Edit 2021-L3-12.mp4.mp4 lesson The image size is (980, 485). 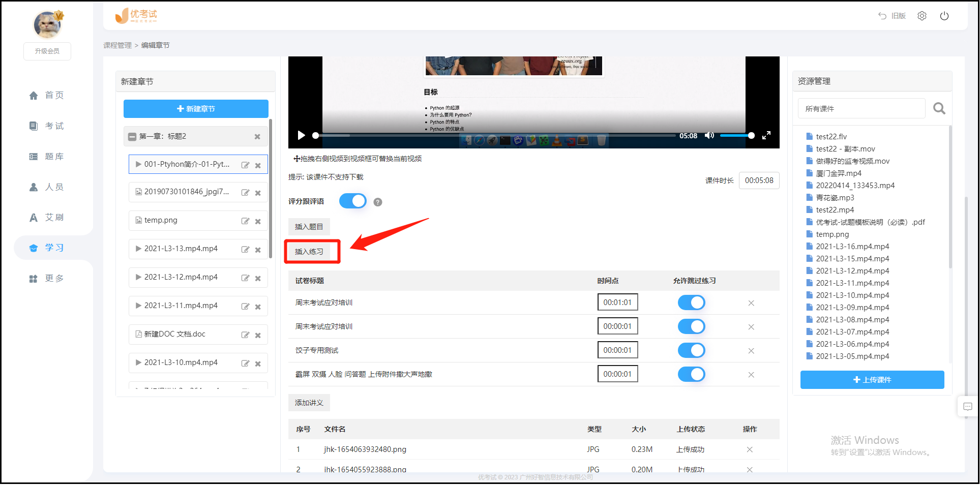click(245, 278)
